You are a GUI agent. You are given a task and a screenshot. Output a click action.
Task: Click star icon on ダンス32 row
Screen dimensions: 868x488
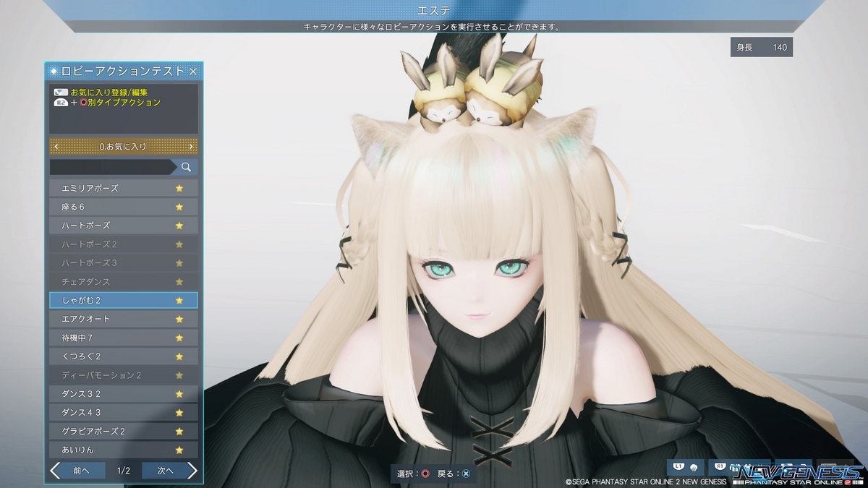179,394
